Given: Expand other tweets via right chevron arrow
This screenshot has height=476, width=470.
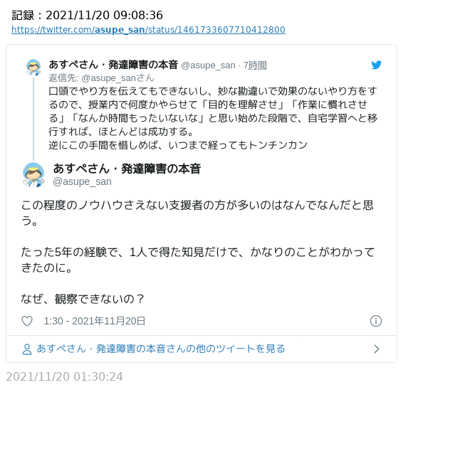Looking at the screenshot, I should (x=377, y=349).
